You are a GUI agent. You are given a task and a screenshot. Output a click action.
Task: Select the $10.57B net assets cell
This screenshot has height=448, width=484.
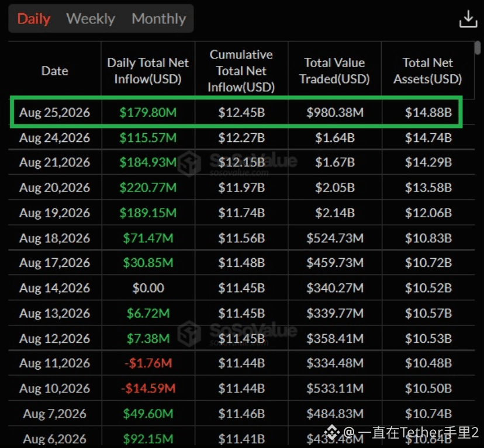(x=428, y=314)
